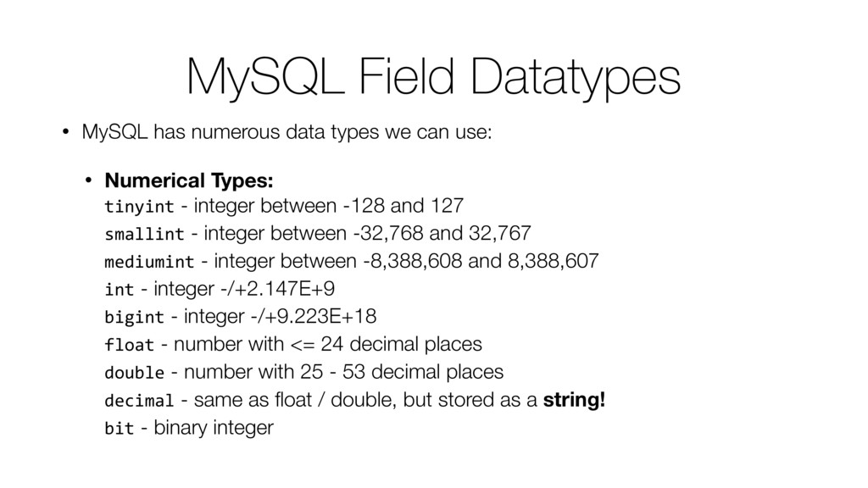This screenshot has height=488, width=868.
Task: Click the double keyword
Action: coord(135,373)
